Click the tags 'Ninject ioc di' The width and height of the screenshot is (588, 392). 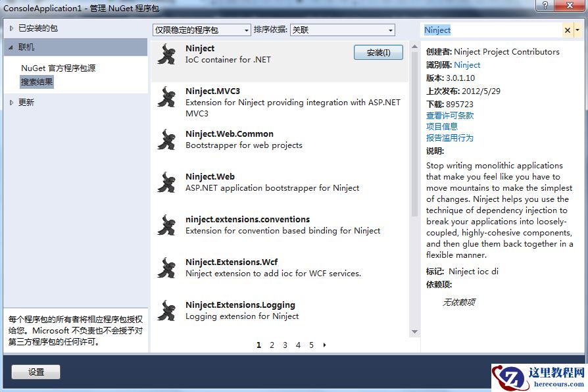(474, 272)
